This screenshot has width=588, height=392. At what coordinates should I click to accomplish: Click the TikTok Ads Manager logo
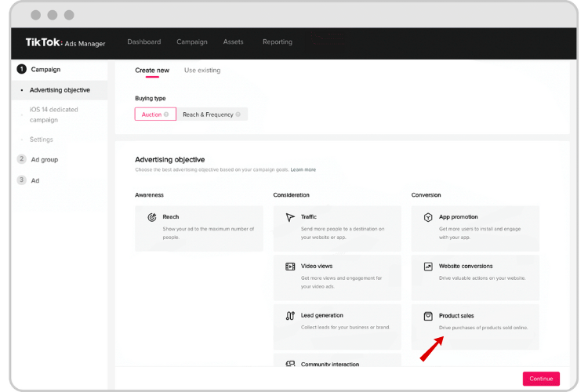(x=65, y=42)
